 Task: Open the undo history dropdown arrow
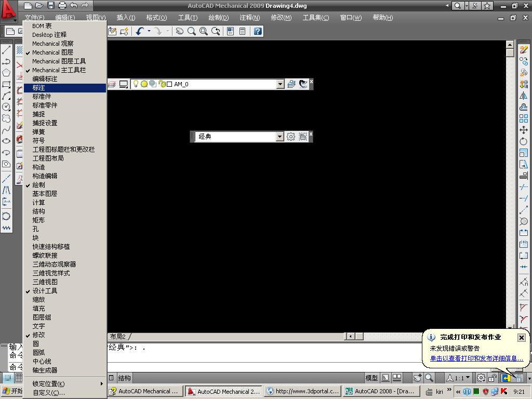149,31
